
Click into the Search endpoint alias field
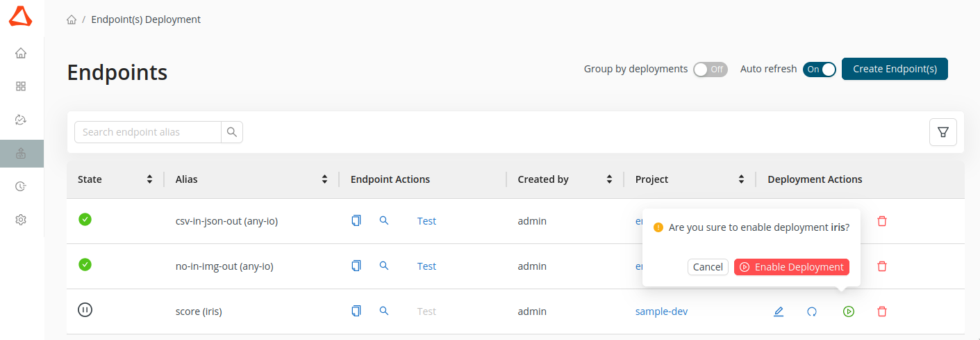point(148,132)
